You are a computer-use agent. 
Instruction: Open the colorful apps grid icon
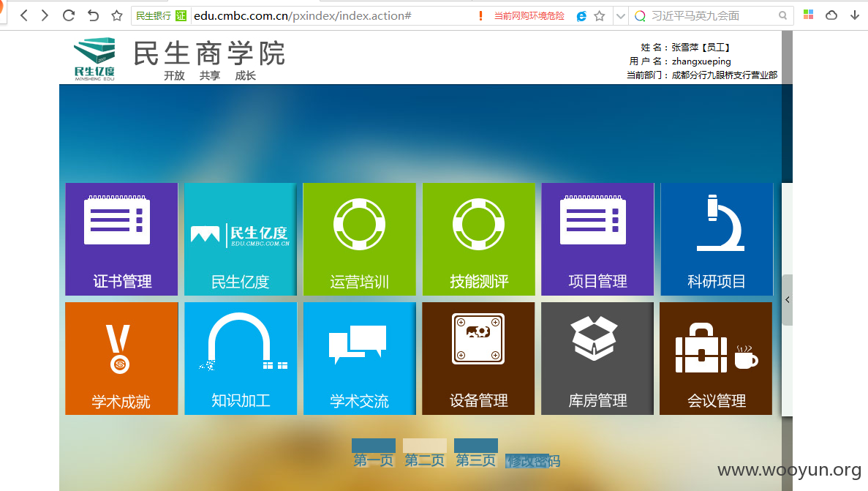(x=808, y=15)
